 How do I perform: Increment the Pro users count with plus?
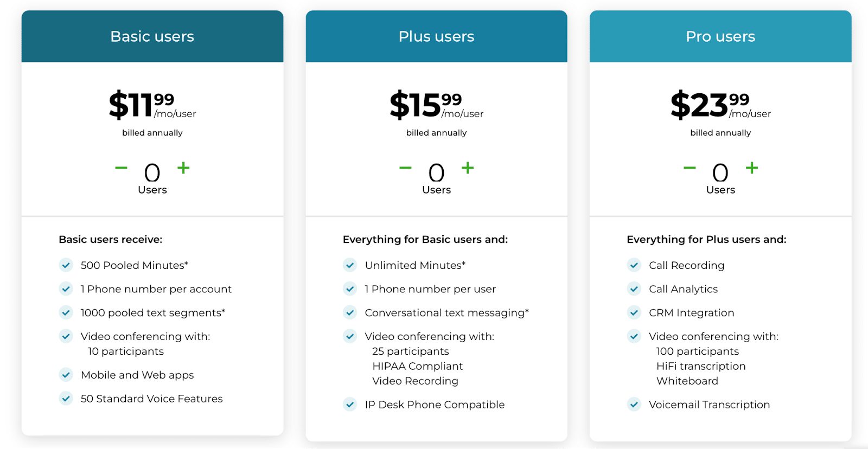coord(752,168)
